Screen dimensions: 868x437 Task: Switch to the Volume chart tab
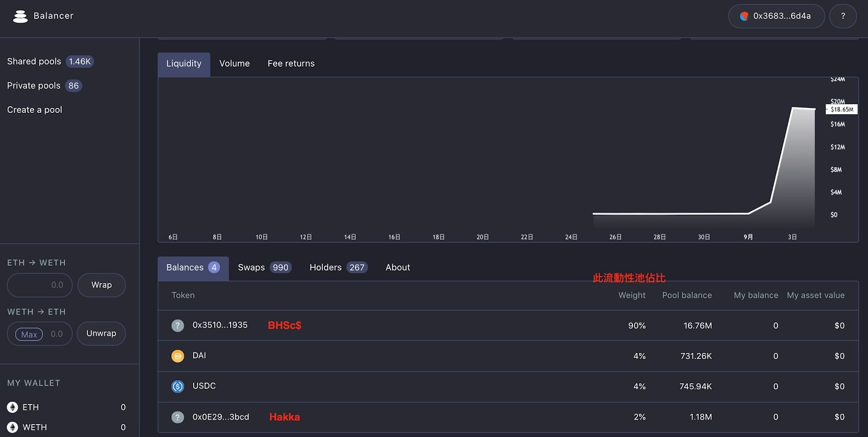(234, 64)
